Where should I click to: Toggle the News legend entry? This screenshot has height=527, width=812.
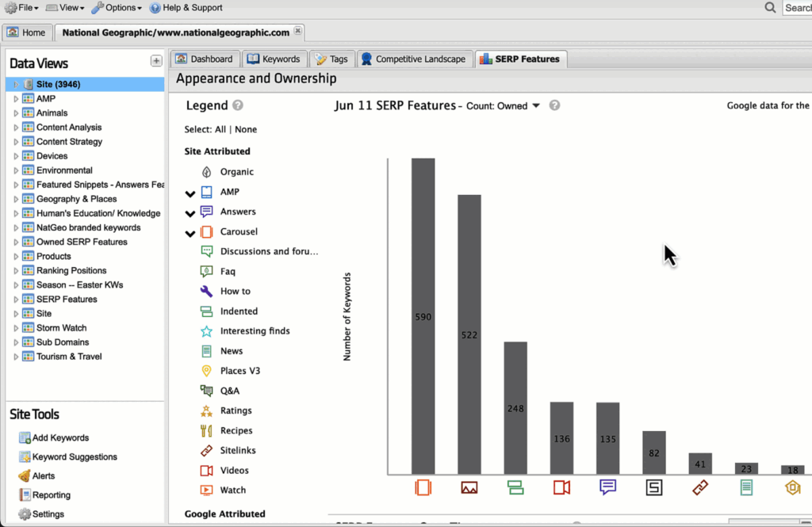tap(222, 351)
